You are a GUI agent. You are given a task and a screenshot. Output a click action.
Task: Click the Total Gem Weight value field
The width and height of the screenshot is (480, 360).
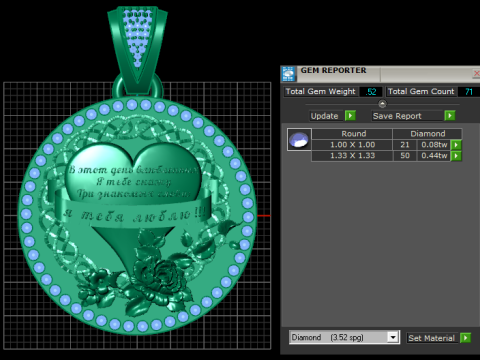click(x=371, y=92)
